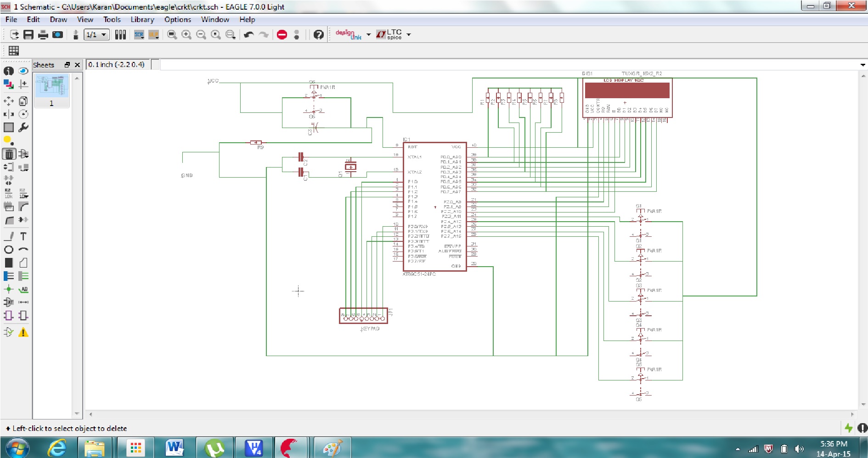Undo the last action

pos(249,35)
